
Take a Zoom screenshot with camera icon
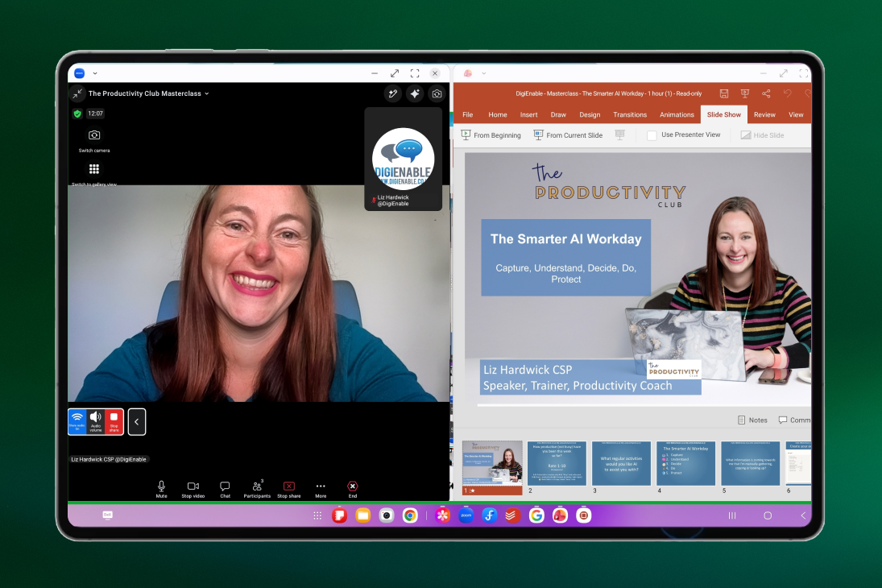pyautogui.click(x=437, y=94)
